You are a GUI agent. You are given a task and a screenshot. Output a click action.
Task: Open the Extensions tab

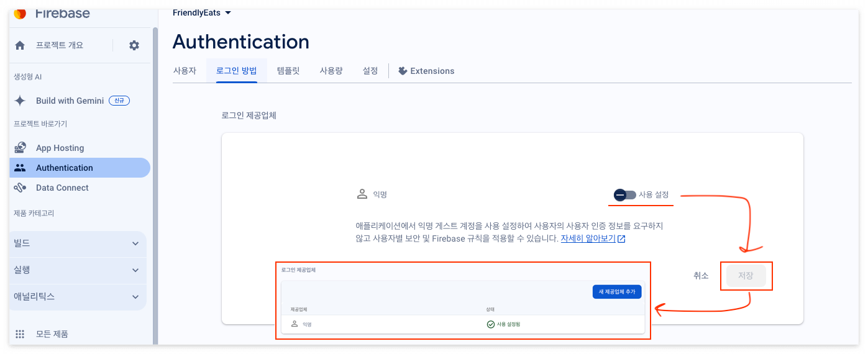coord(426,71)
